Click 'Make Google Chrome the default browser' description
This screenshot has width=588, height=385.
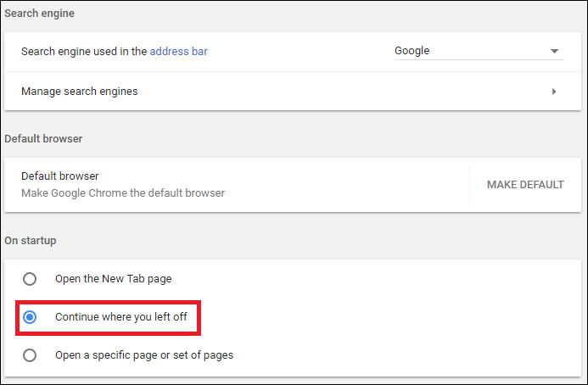pyautogui.click(x=123, y=192)
